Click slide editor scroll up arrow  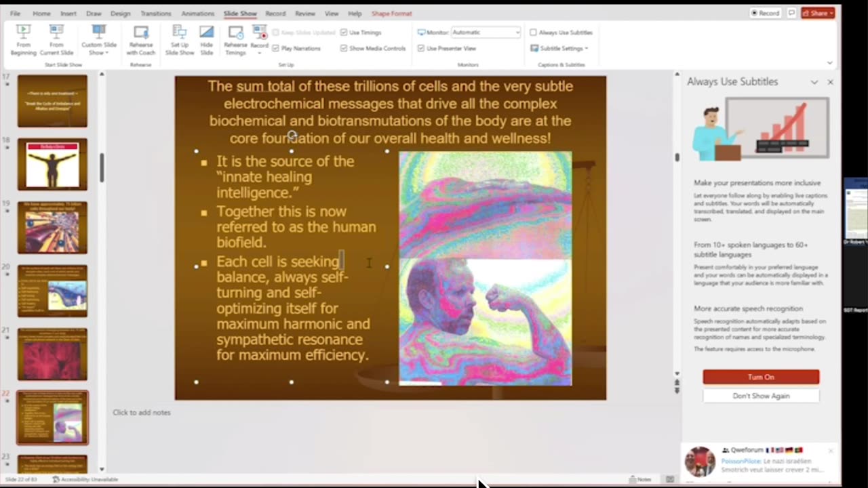point(677,74)
